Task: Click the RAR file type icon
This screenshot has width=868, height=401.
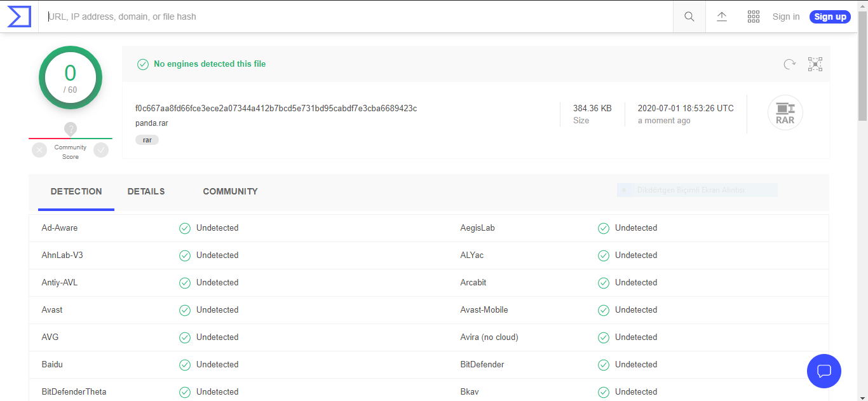Action: [785, 112]
